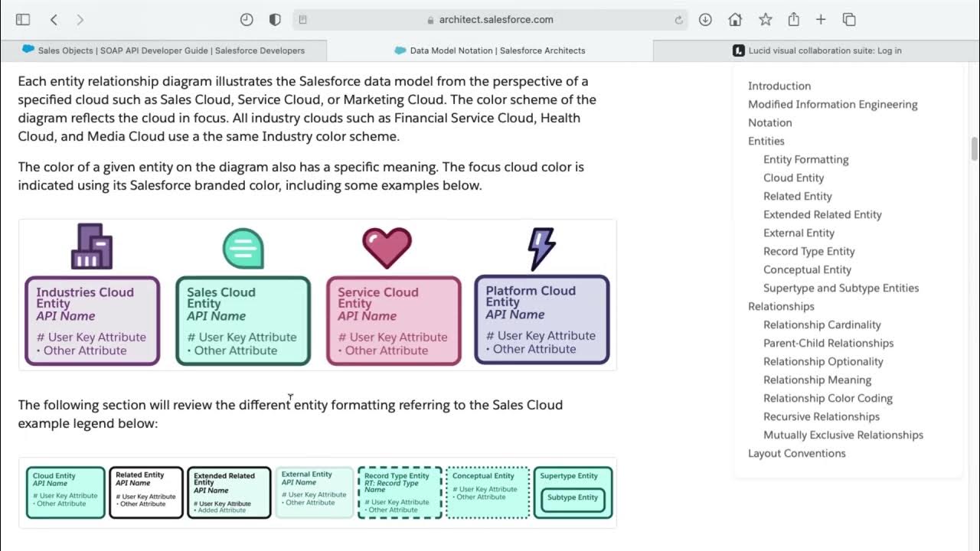Viewport: 980px width, 551px height.
Task: Go back using the back arrow
Action: [54, 20]
